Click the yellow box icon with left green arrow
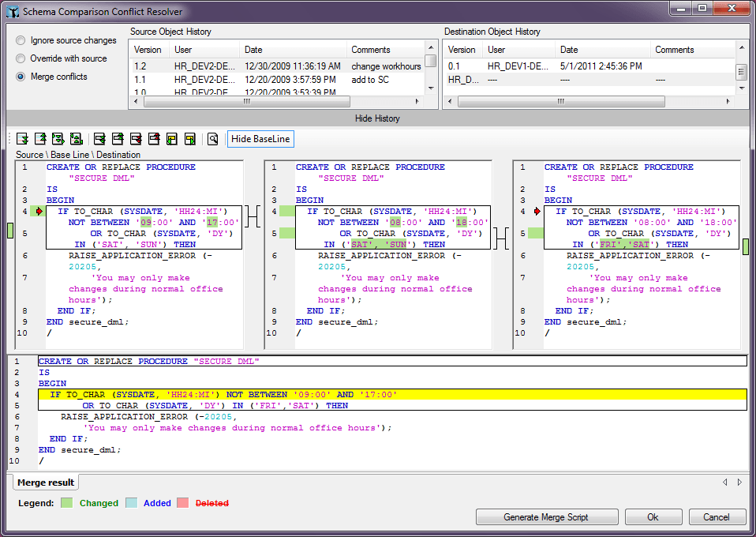The image size is (756, 537). click(172, 139)
